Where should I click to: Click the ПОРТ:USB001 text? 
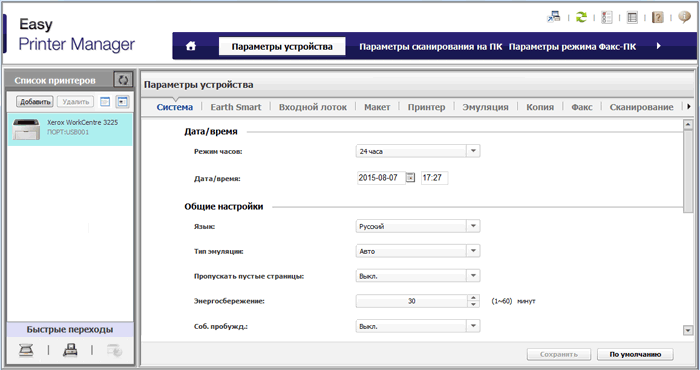coord(68,132)
